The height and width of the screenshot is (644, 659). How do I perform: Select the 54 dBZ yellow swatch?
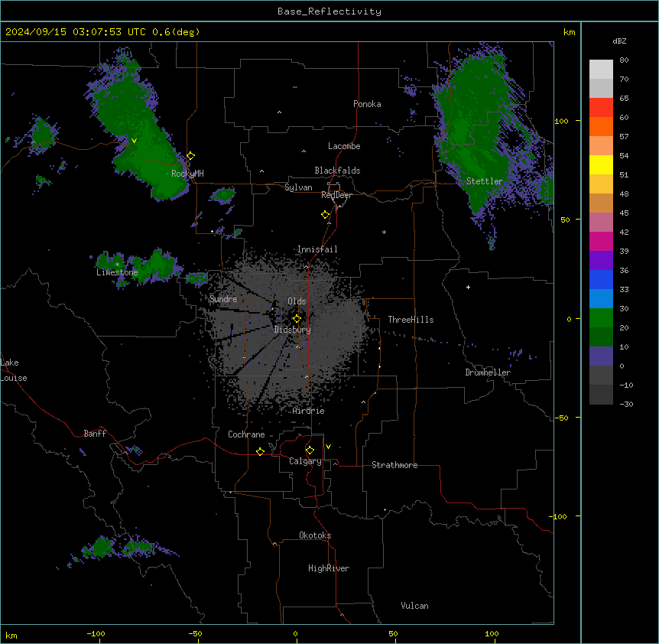tap(601, 164)
